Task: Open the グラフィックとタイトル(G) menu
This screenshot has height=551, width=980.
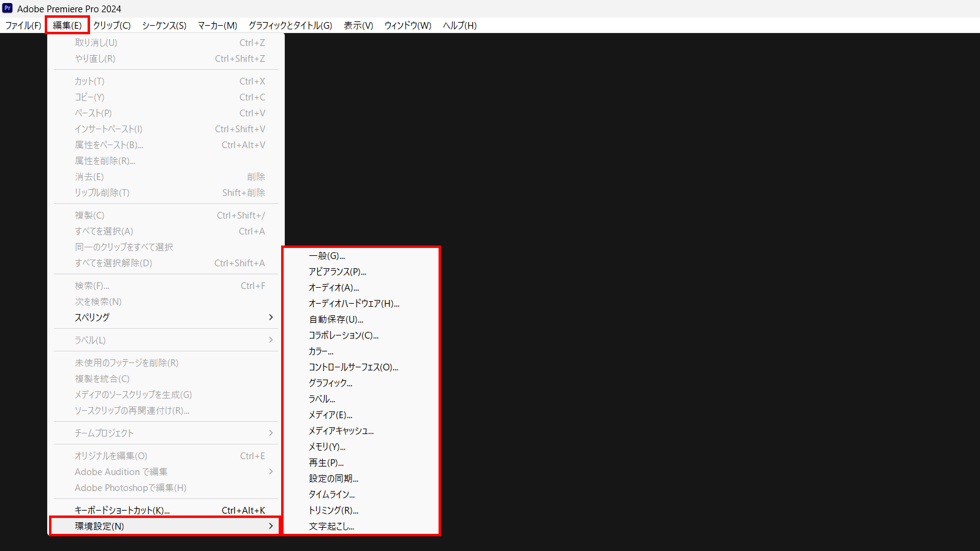Action: pyautogui.click(x=290, y=25)
